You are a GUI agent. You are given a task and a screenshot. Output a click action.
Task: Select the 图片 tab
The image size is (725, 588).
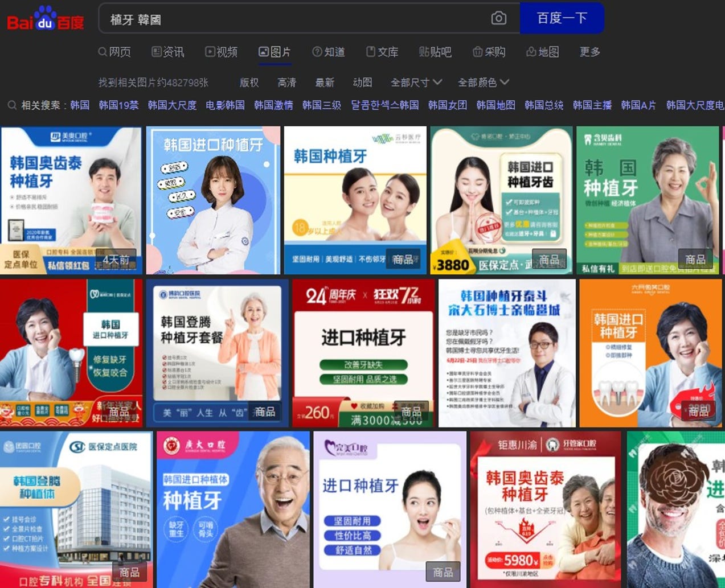275,52
